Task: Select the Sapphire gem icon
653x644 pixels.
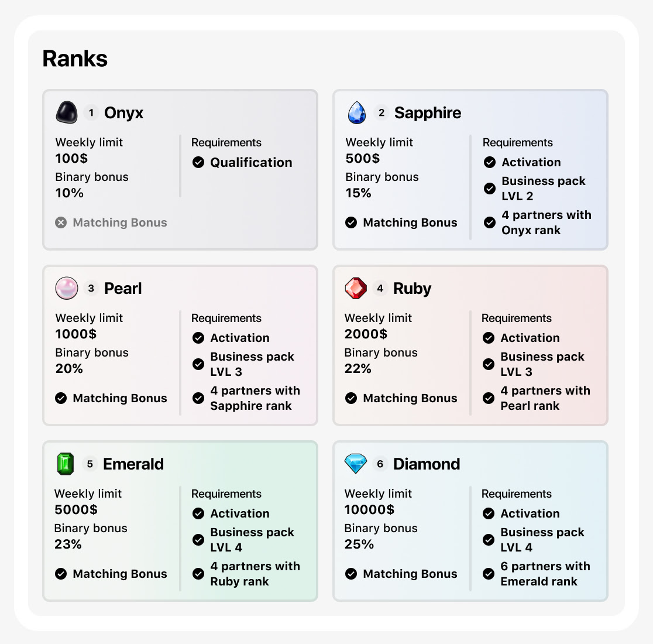Action: 356,112
